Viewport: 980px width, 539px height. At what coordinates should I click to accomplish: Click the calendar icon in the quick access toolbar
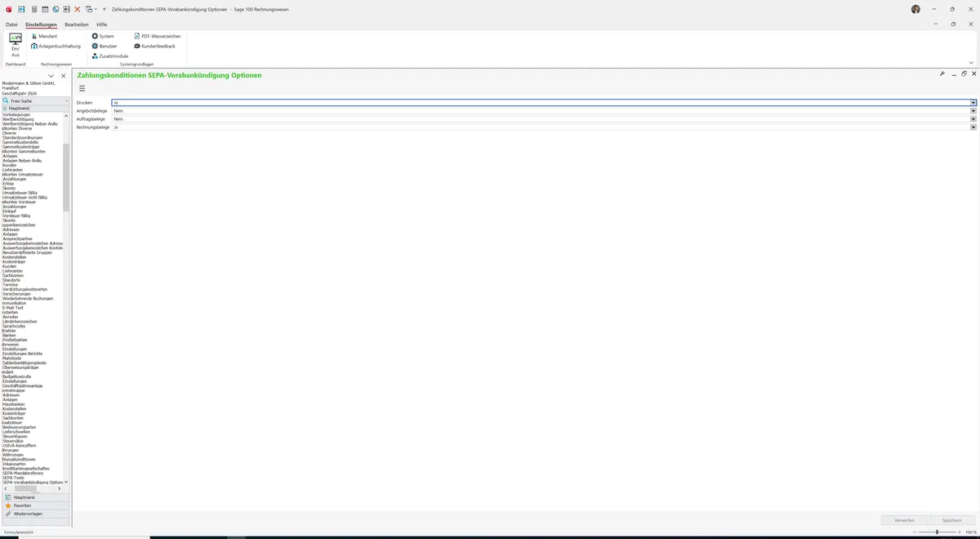point(44,9)
